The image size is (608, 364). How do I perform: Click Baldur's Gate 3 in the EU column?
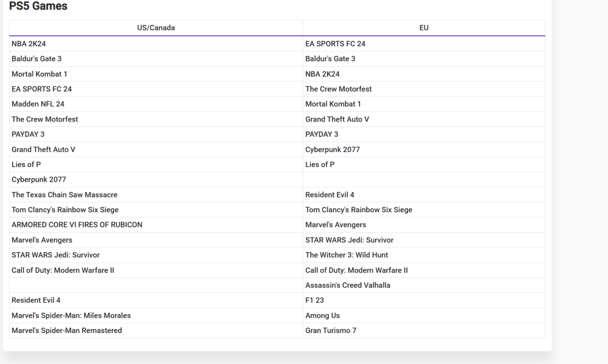[x=330, y=59]
